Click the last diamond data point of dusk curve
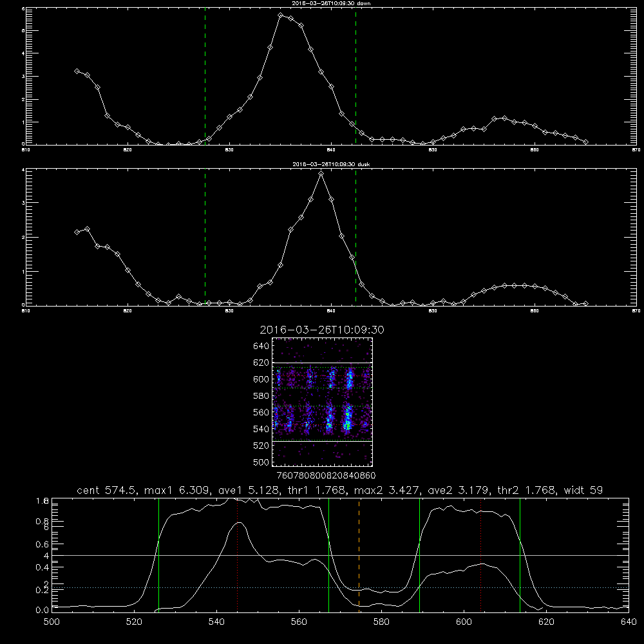 pyautogui.click(x=585, y=303)
